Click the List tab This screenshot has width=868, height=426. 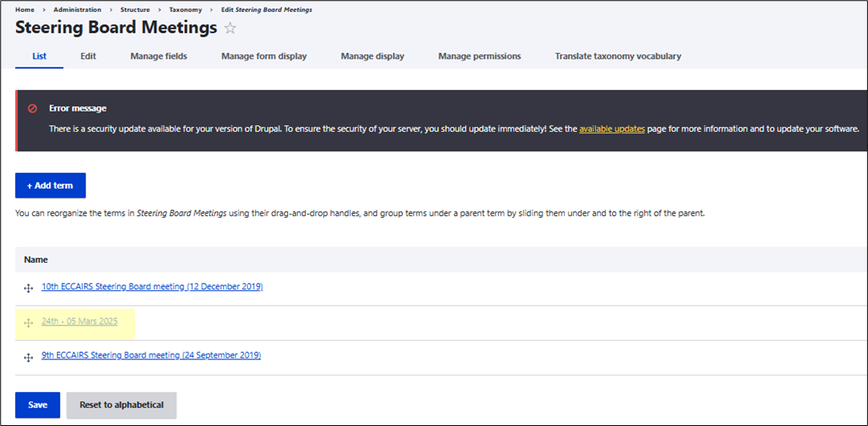pyautogui.click(x=39, y=56)
